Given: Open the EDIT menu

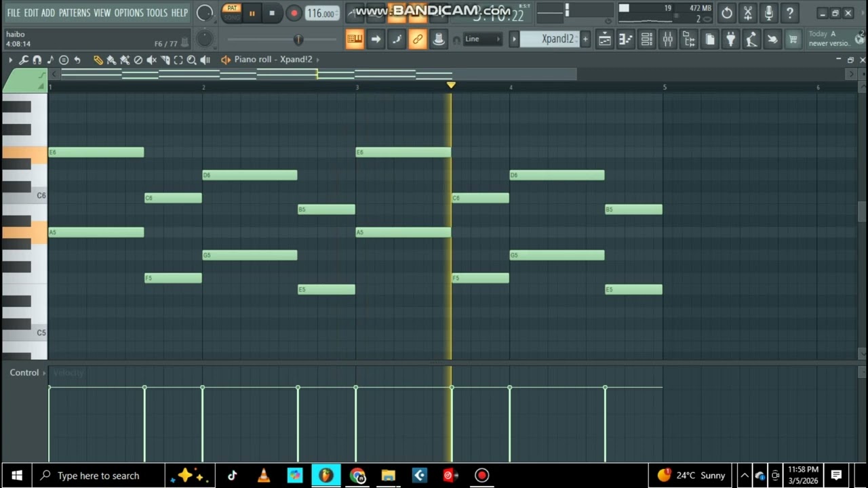Looking at the screenshot, I should (x=31, y=13).
